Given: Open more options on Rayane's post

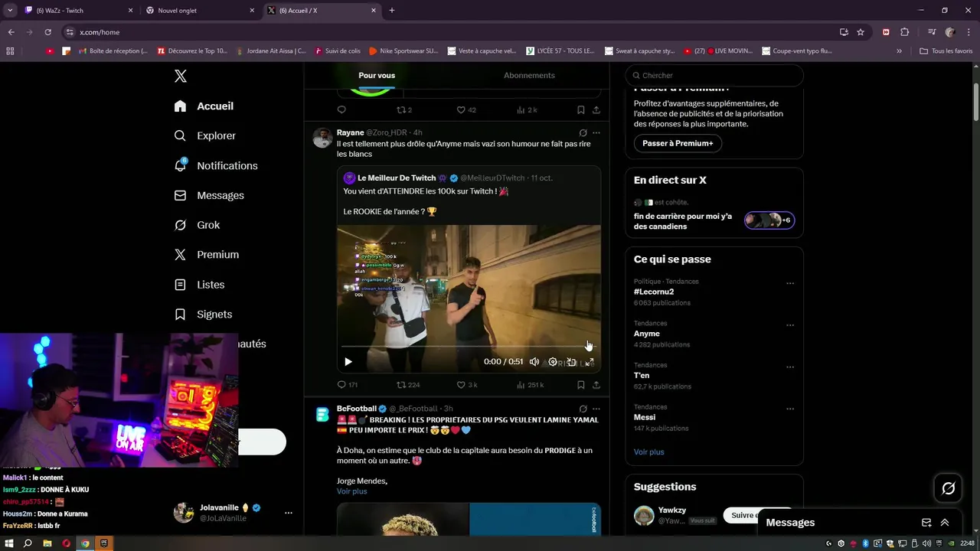Looking at the screenshot, I should (596, 132).
